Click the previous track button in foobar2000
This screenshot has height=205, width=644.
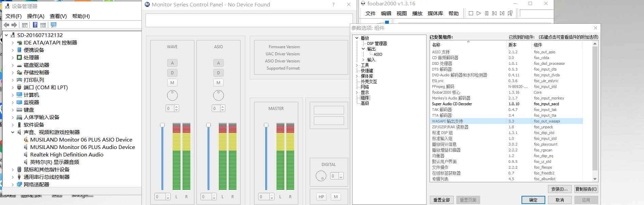pos(494,13)
